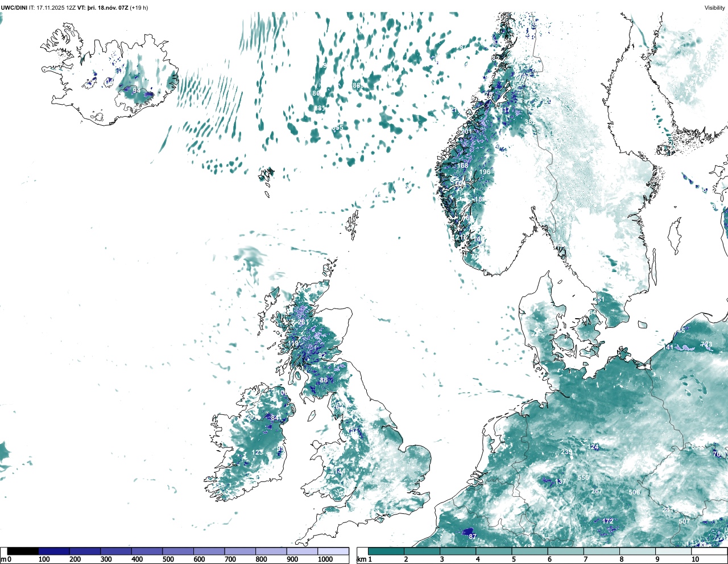This screenshot has height=564, width=728.
Task: Click the '(+19 h)' forecast offset text
Action: 139,8
